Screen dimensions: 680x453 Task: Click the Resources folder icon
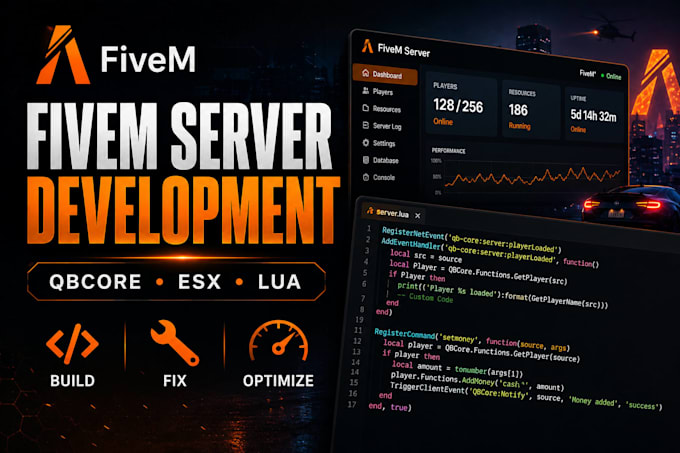coord(366,108)
